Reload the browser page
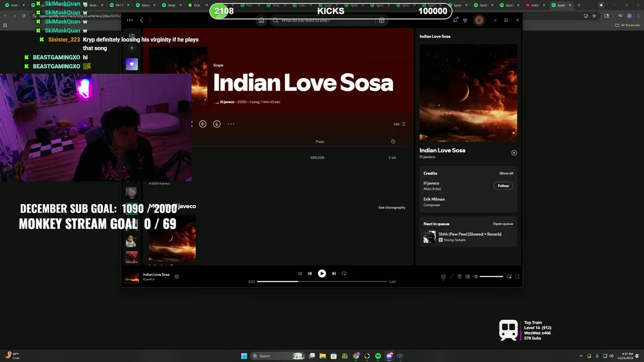 click(x=24, y=16)
